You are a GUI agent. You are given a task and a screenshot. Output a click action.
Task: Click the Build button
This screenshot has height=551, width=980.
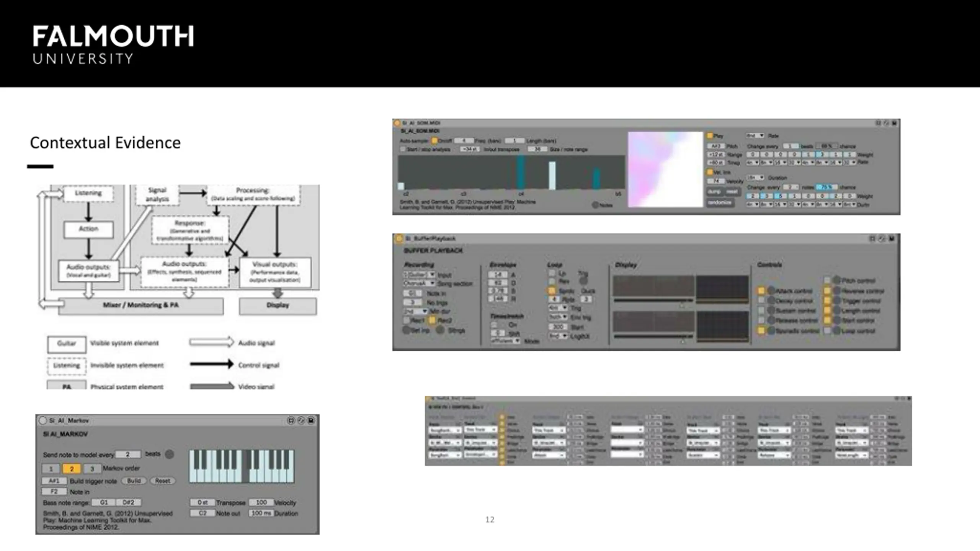(134, 481)
